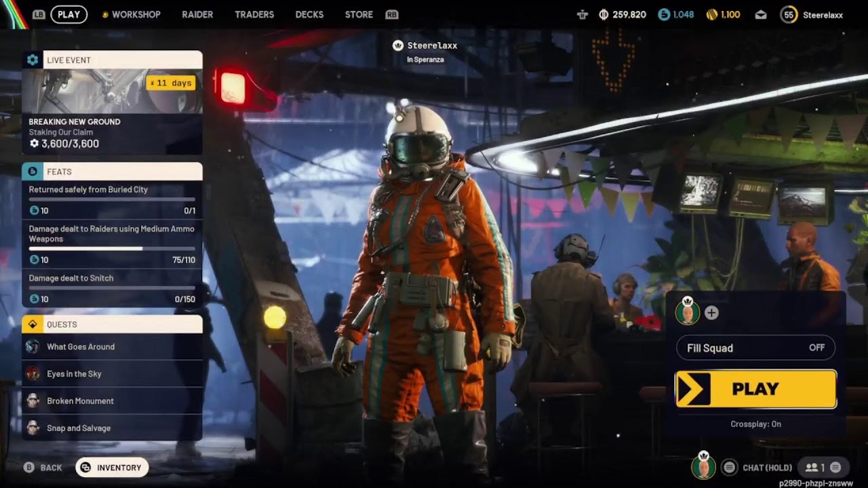
Task: Add a squad member with the plus icon
Action: click(x=711, y=312)
